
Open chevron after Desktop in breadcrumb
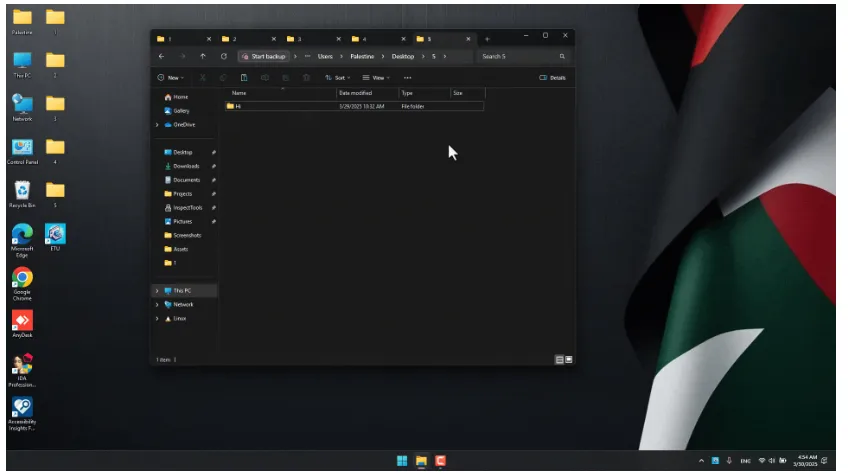click(x=423, y=56)
